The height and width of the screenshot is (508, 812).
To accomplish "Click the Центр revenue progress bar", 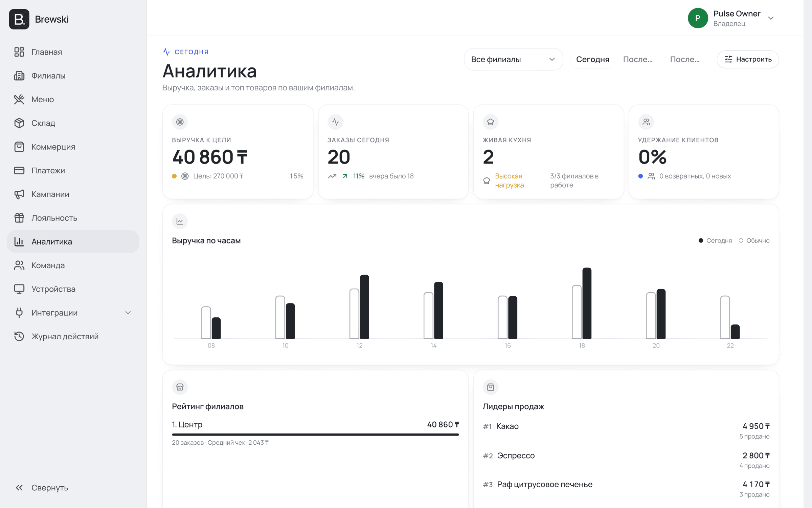I will 315,434.
